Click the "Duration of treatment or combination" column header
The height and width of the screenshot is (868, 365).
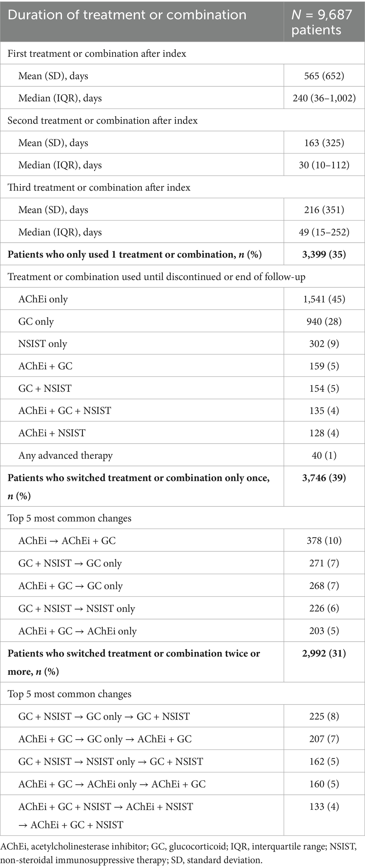tap(127, 15)
